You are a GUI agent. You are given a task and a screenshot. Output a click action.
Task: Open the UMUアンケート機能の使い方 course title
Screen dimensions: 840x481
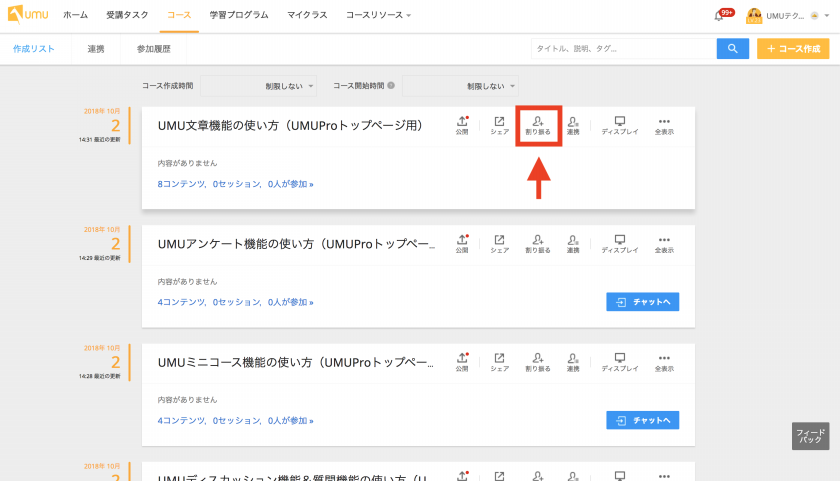296,244
